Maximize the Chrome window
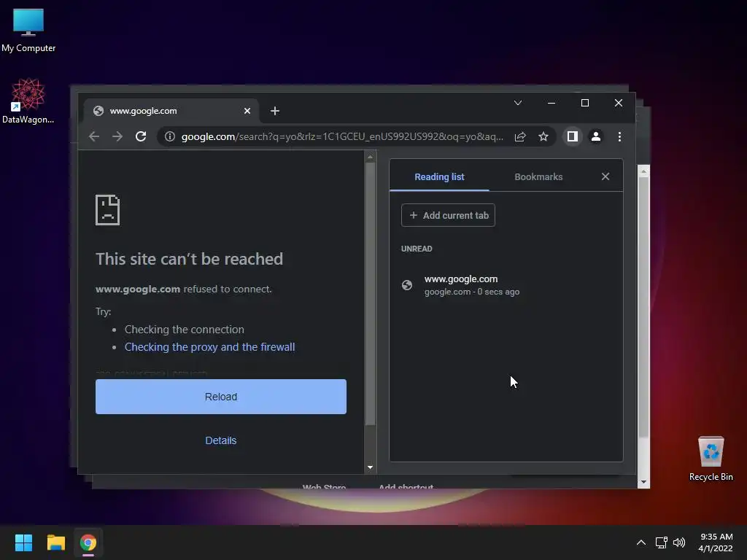The image size is (747, 560). 585,103
